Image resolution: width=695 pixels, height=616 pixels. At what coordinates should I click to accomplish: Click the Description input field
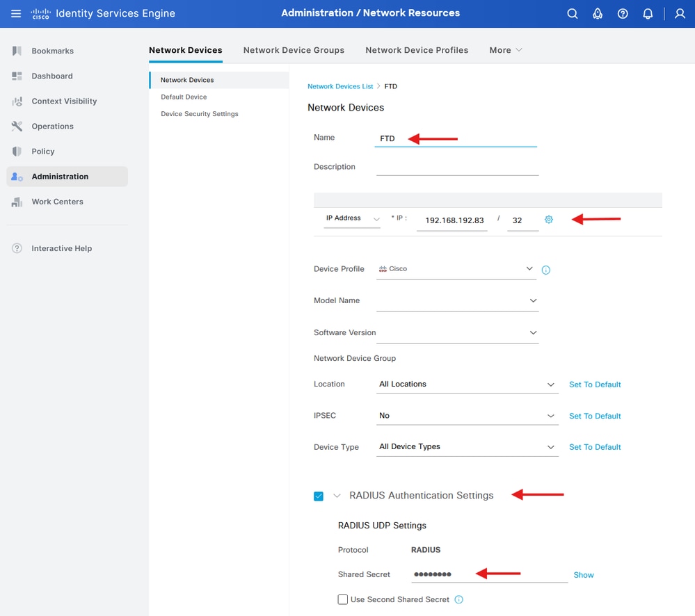click(x=458, y=168)
